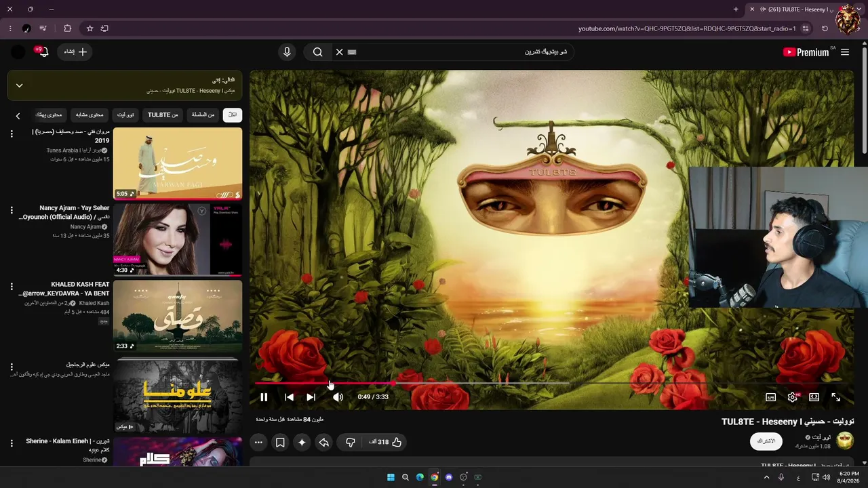Select the من TUL8TE filter chip
Screen dimensions: 868x488
pos(163,115)
